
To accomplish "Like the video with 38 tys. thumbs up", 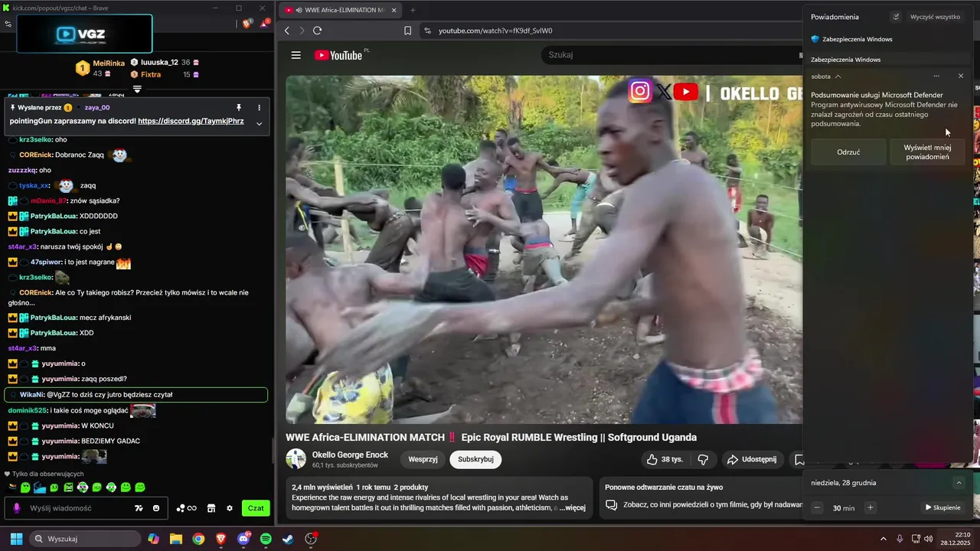I will (665, 459).
